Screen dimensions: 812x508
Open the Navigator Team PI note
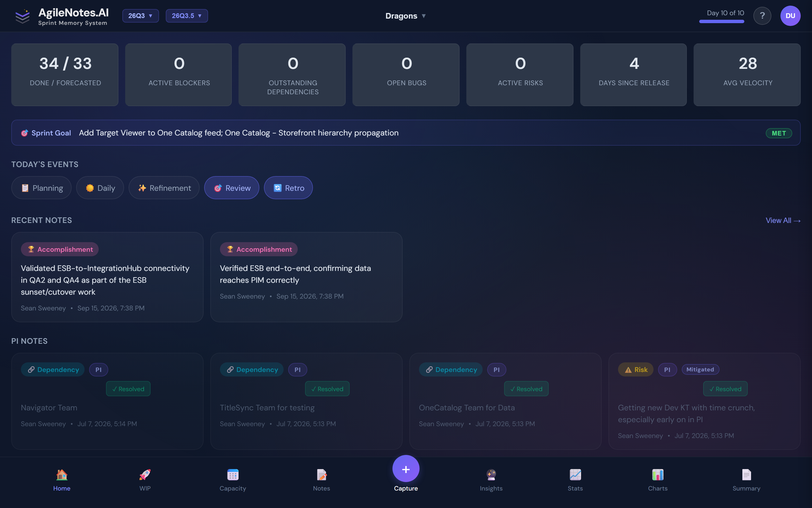(x=107, y=401)
